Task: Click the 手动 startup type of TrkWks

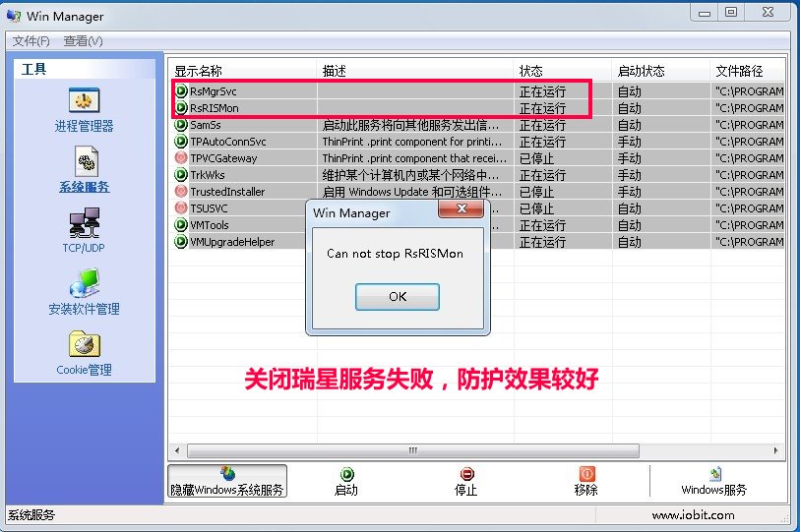Action: coord(629,175)
